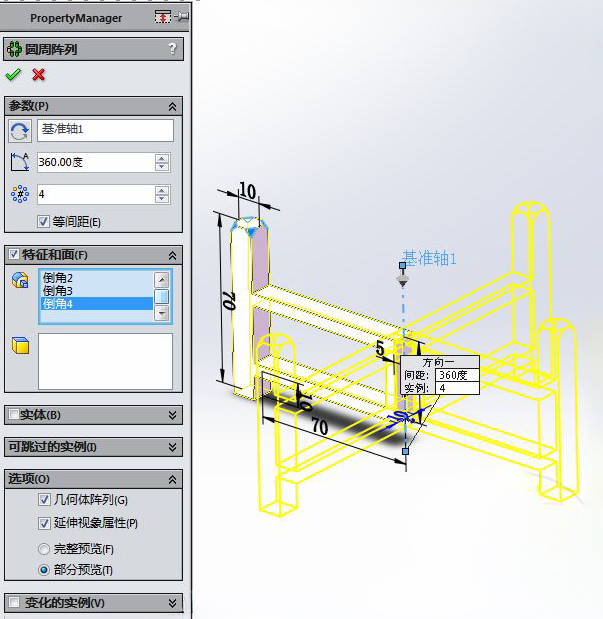Click the features list scrollbar thumb
The height and width of the screenshot is (619, 603).
[162, 296]
